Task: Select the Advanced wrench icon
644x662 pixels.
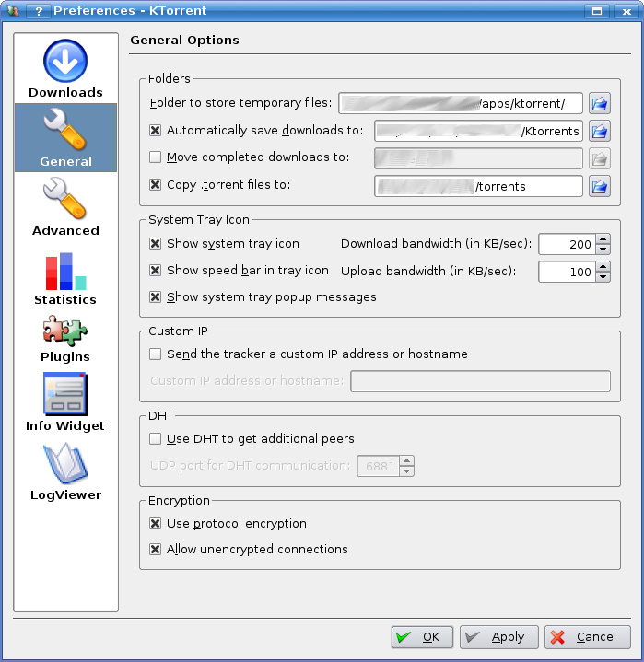Action: click(65, 207)
